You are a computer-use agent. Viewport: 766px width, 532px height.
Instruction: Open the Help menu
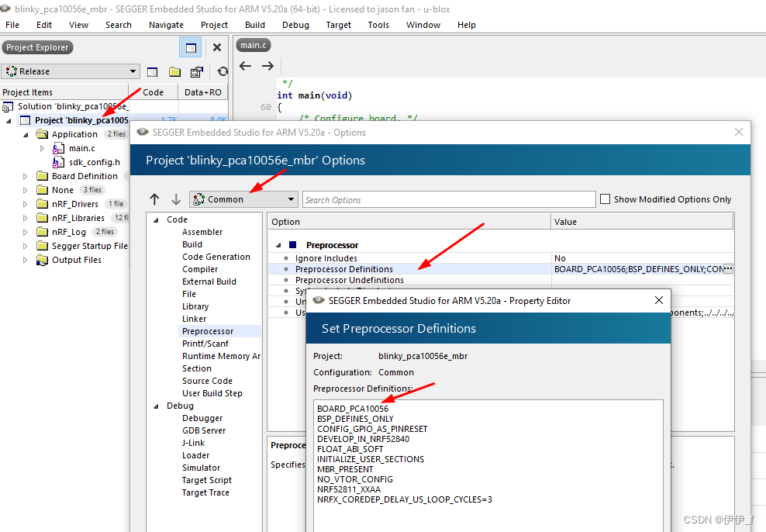[467, 25]
